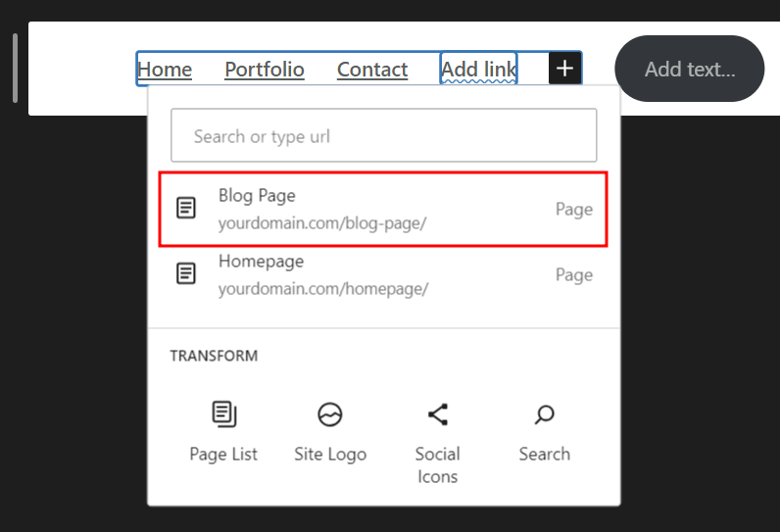Pick the Search magnifier transform icon
Image resolution: width=780 pixels, height=532 pixels.
tap(544, 414)
